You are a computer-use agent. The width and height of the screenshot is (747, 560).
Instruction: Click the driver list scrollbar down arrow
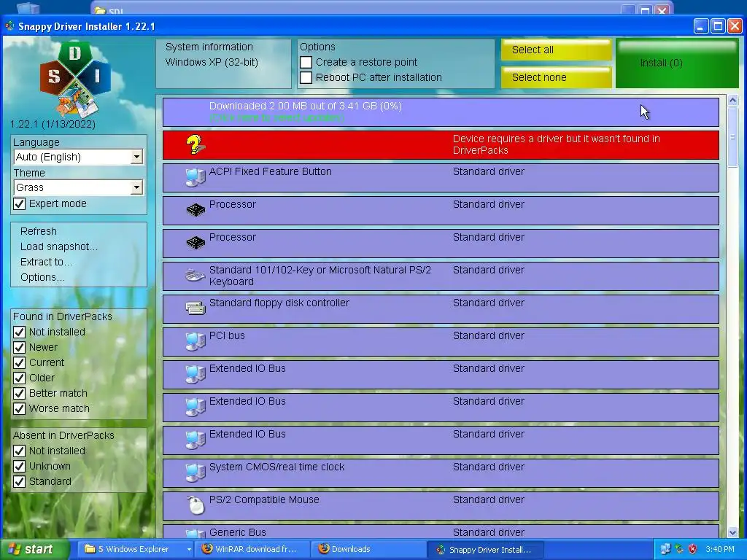(732, 532)
